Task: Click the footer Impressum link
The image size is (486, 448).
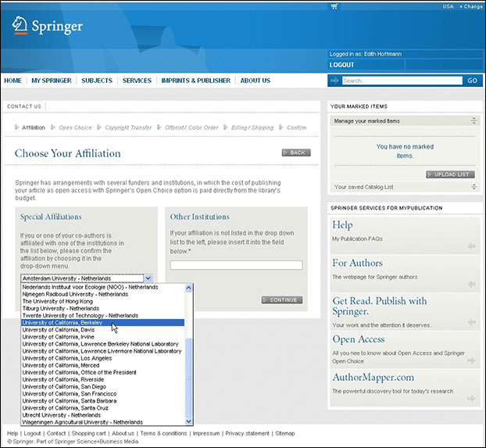Action: tap(206, 433)
